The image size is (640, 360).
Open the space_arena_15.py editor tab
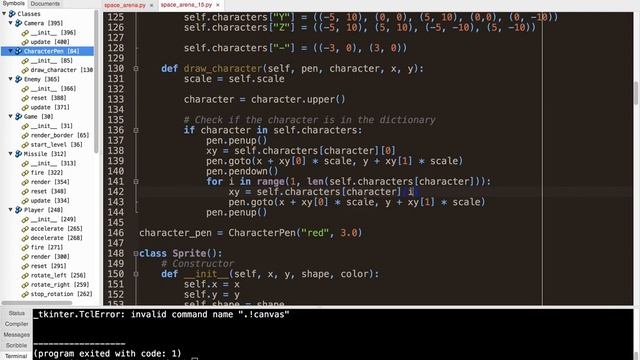coord(186,5)
